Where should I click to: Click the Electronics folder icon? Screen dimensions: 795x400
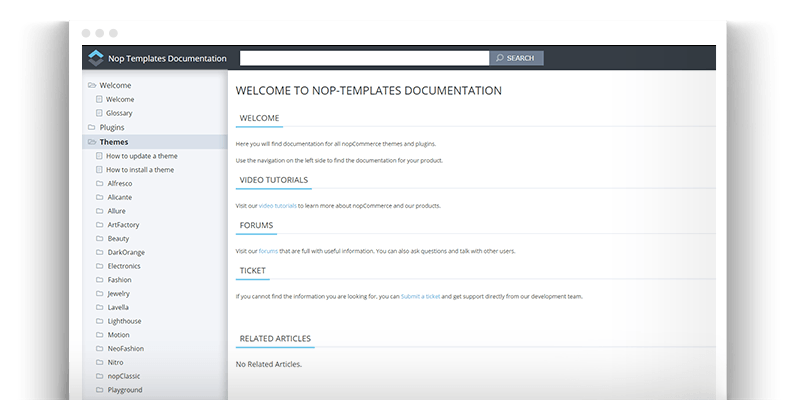point(99,265)
